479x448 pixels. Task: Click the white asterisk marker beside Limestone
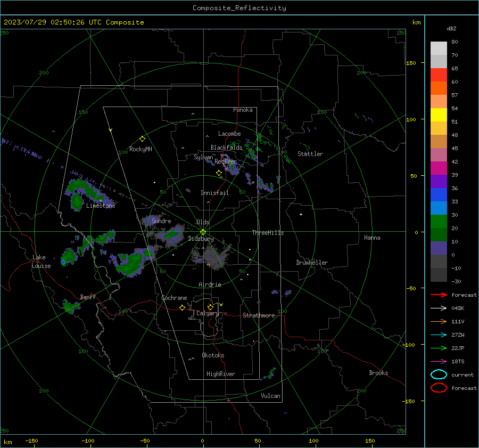[101, 201]
